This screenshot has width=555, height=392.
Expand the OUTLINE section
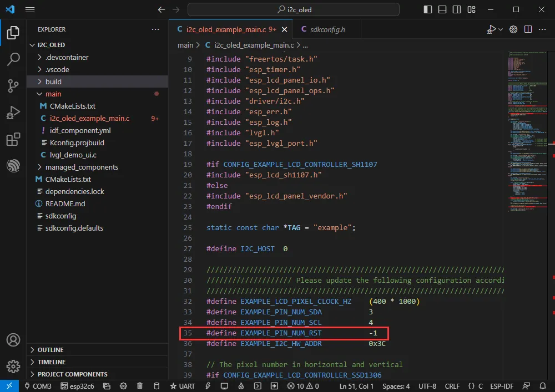[50, 350]
